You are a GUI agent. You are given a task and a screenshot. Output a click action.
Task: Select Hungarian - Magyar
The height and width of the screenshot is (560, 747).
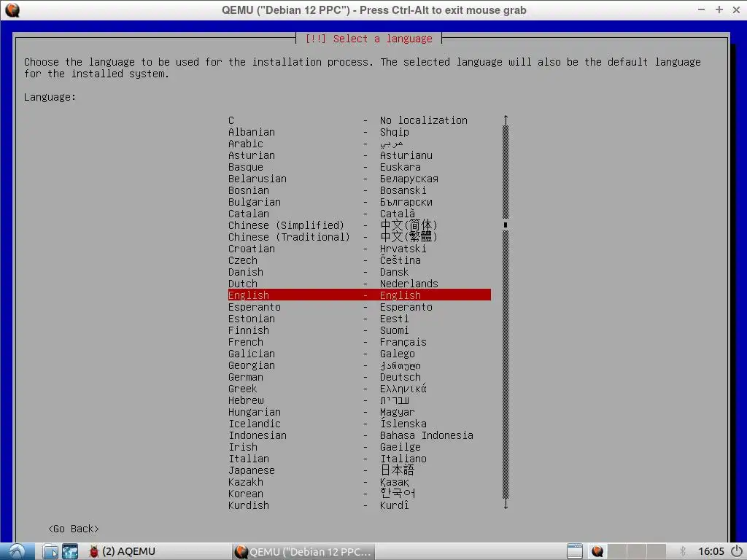coord(359,412)
